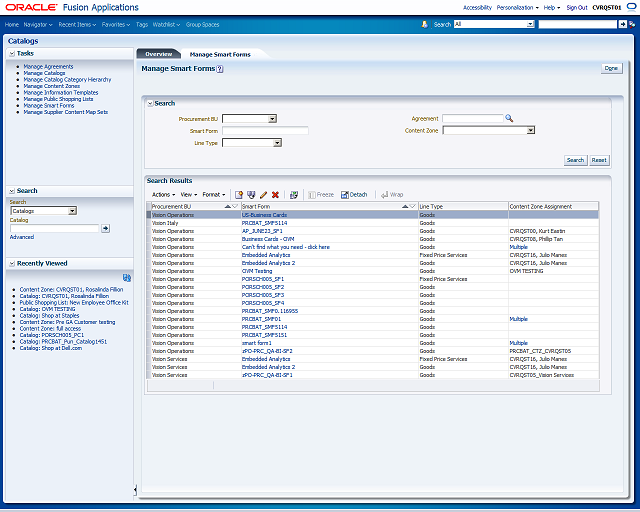Open the Help menu
Viewport: 640px width, 512px height.
pyautogui.click(x=551, y=7)
